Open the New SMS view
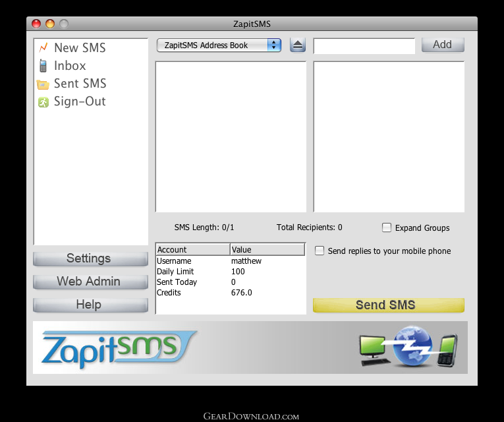The image size is (504, 422). 80,47
